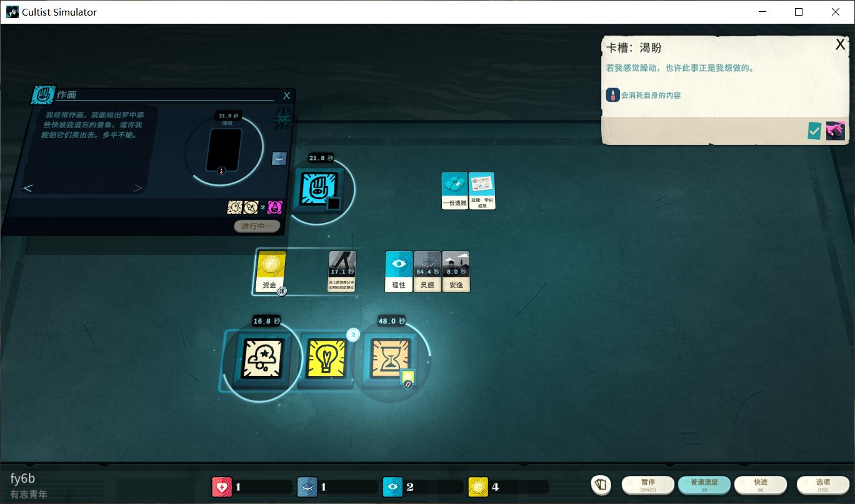855x504 pixels.
Task: Pick the 一份遗赠 (bequest) card
Action: click(454, 190)
